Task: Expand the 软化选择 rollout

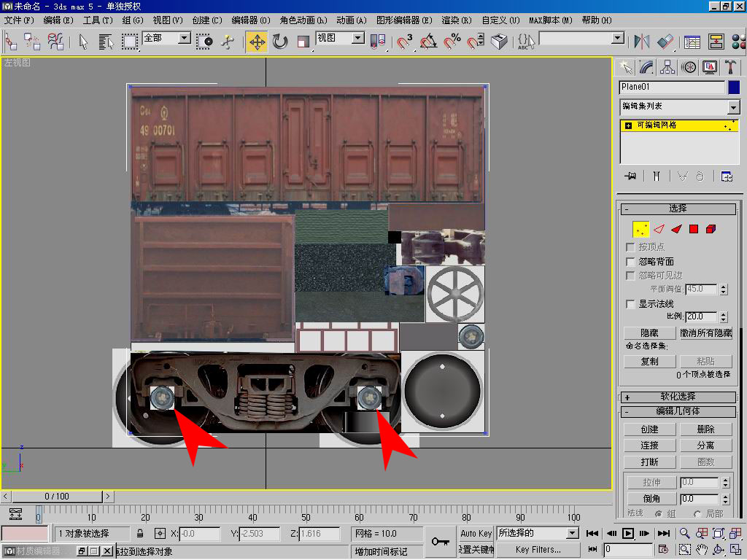Action: pos(678,397)
